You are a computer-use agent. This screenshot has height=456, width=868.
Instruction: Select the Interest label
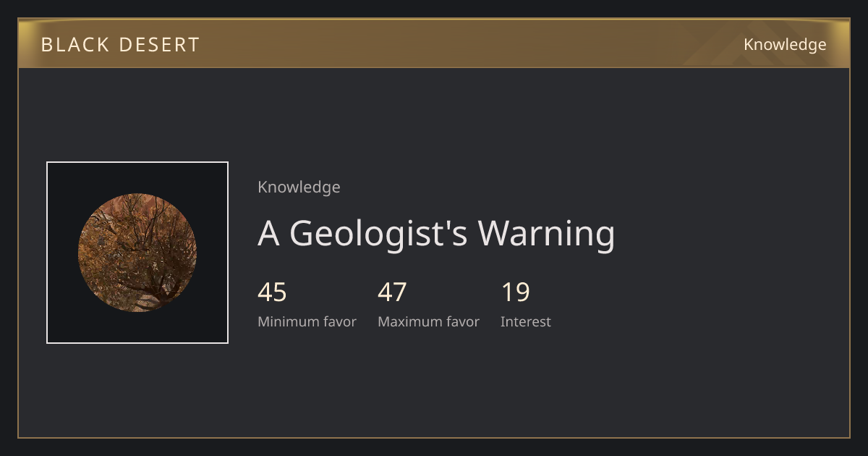pos(526,322)
